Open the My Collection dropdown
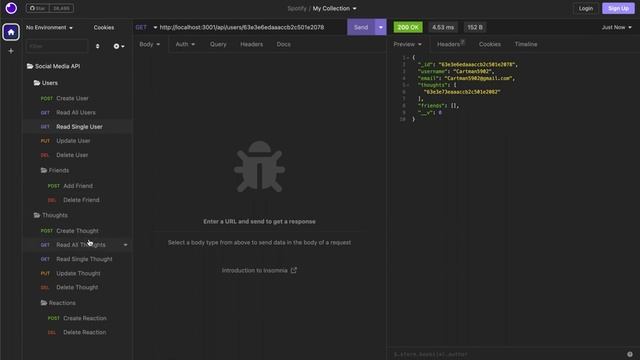Screen dimensions: 640x360 pos(334,8)
